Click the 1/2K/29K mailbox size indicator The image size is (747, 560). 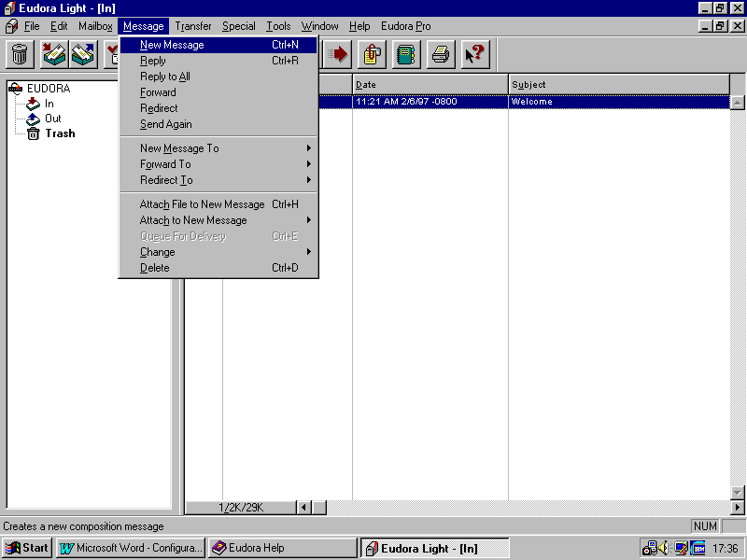241,508
